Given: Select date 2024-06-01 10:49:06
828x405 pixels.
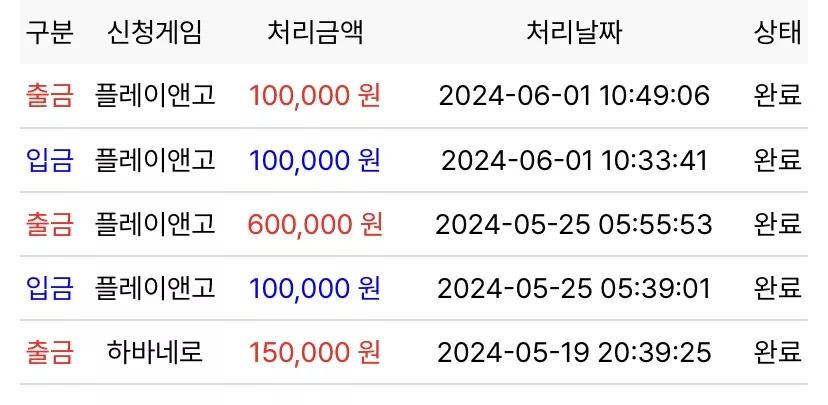Looking at the screenshot, I should tap(574, 96).
